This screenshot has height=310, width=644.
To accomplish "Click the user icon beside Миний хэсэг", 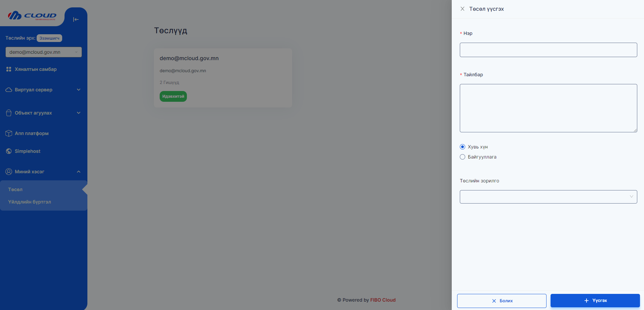I will (9, 172).
